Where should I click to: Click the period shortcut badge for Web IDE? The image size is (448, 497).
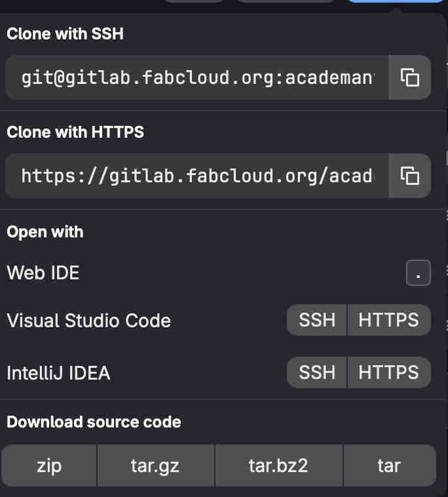(x=419, y=273)
